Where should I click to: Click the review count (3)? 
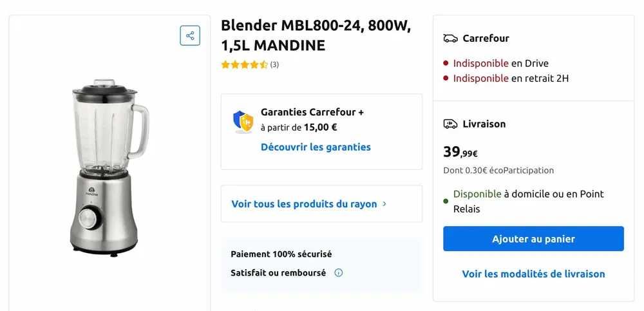pos(274,64)
